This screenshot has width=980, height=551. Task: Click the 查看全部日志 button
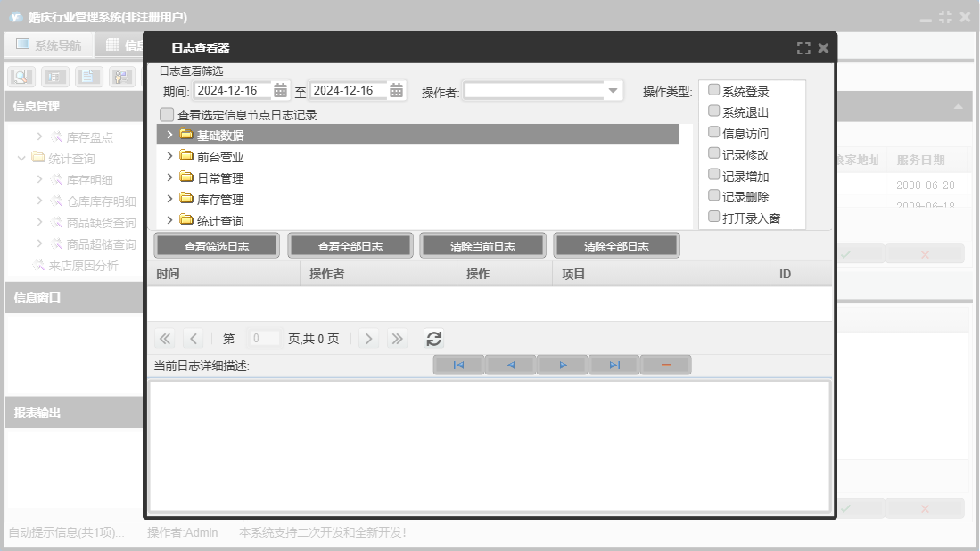coord(350,246)
